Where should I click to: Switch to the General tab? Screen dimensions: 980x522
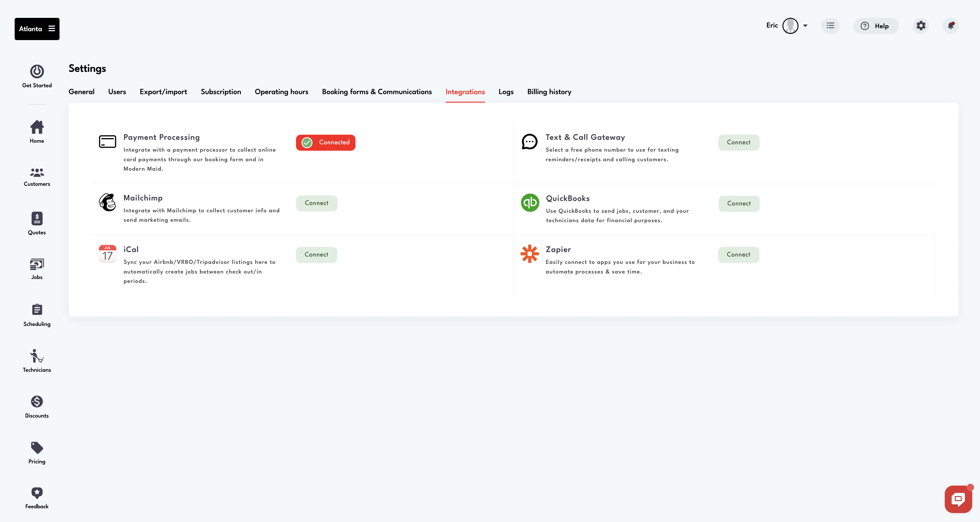(81, 92)
